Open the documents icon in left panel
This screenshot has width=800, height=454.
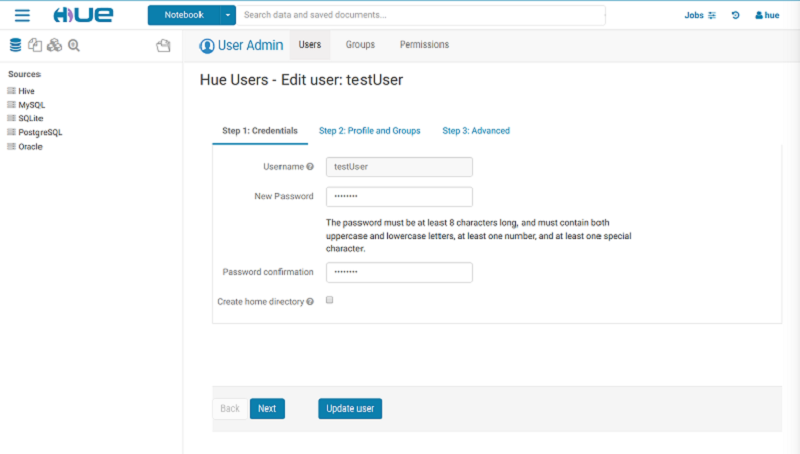35,45
